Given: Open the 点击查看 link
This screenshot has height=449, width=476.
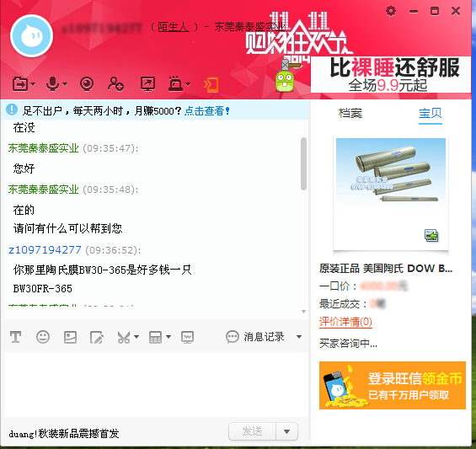Looking at the screenshot, I should (x=206, y=111).
